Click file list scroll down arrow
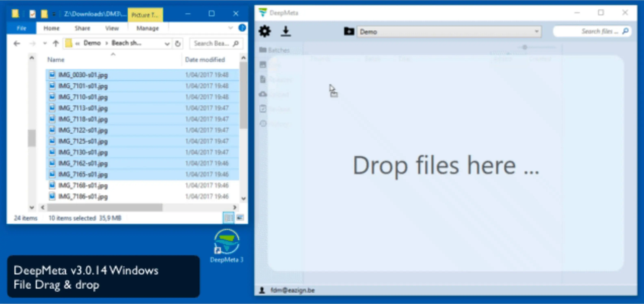The height and width of the screenshot is (304, 644). click(x=244, y=199)
